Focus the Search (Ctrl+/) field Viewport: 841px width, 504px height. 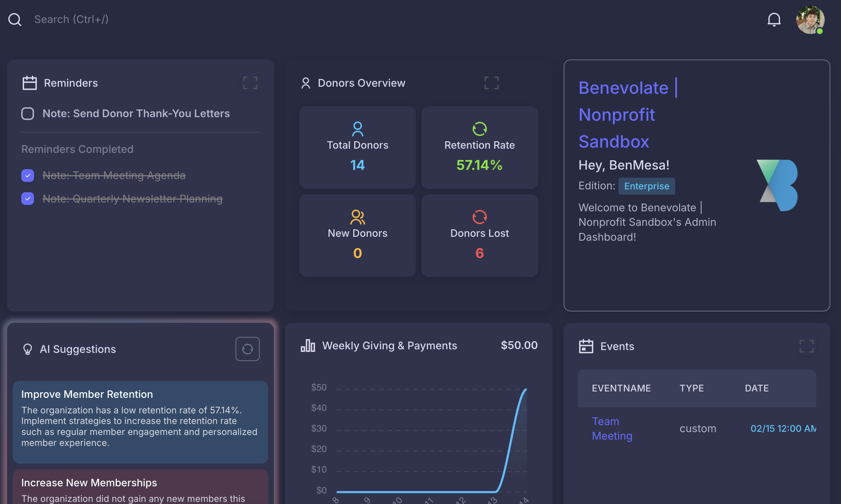71,19
